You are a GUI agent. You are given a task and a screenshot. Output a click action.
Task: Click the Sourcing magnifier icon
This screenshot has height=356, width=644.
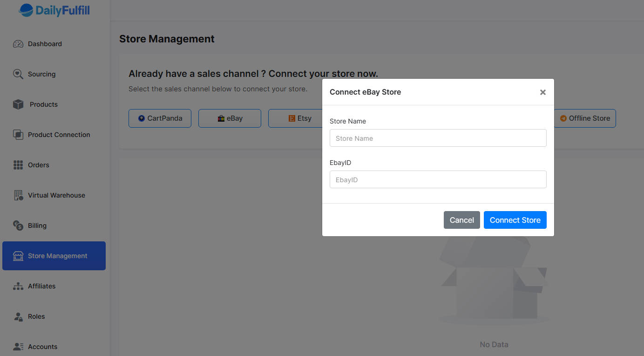(18, 74)
